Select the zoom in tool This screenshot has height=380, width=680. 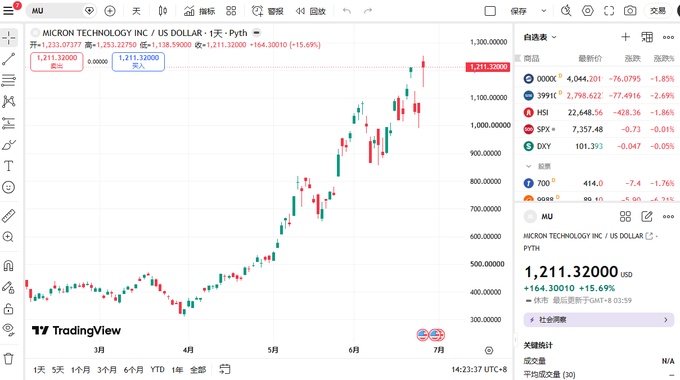pyautogui.click(x=9, y=237)
